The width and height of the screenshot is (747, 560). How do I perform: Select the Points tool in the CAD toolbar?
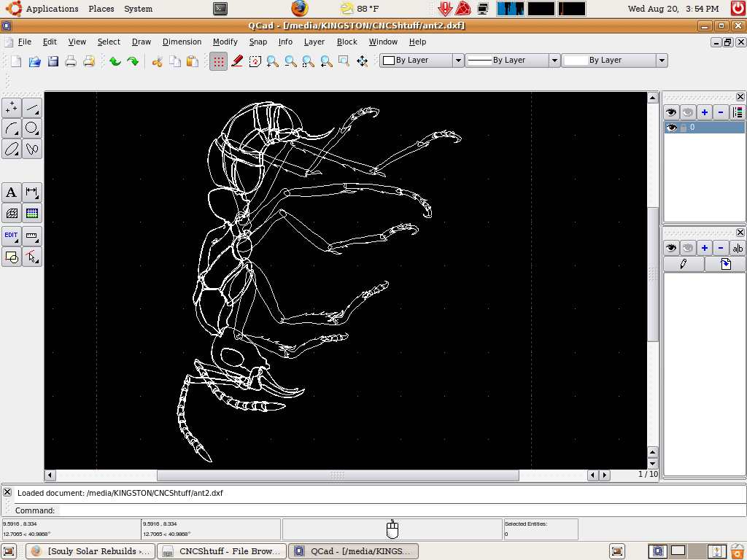(x=12, y=108)
